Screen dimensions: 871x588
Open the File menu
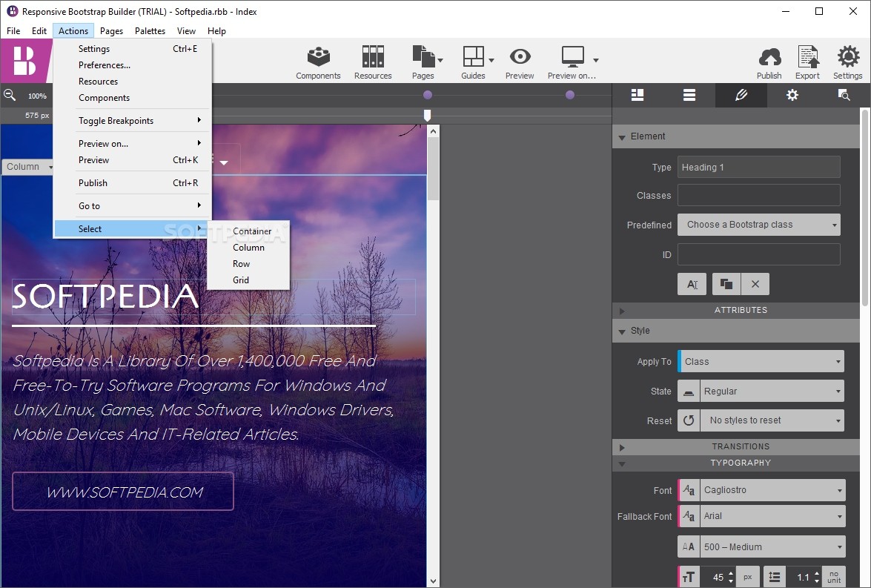[13, 31]
